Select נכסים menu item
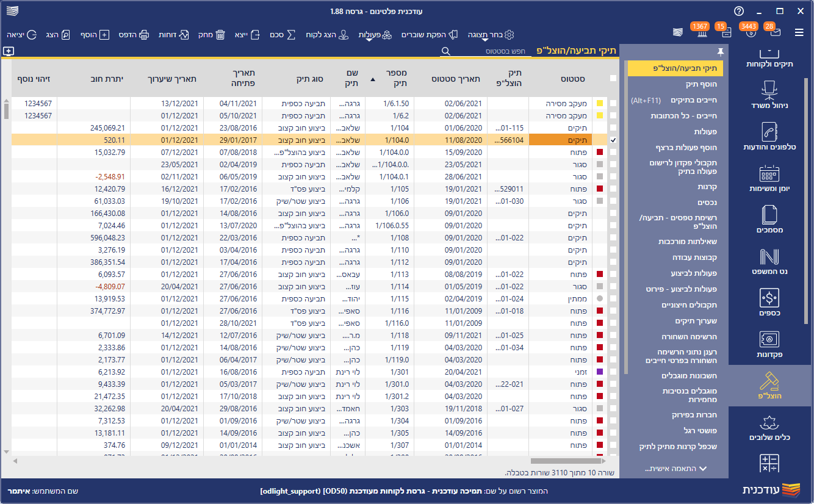814x504 pixels. (x=675, y=203)
